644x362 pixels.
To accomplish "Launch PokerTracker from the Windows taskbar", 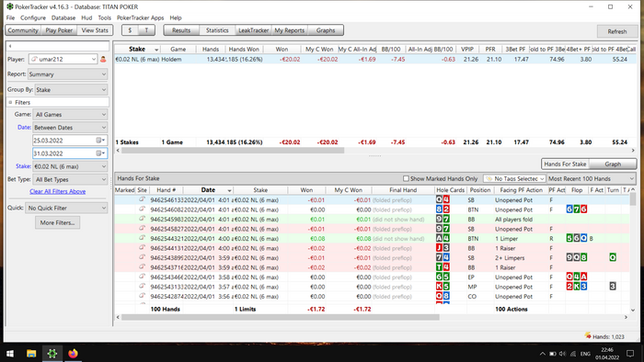I will (52, 354).
